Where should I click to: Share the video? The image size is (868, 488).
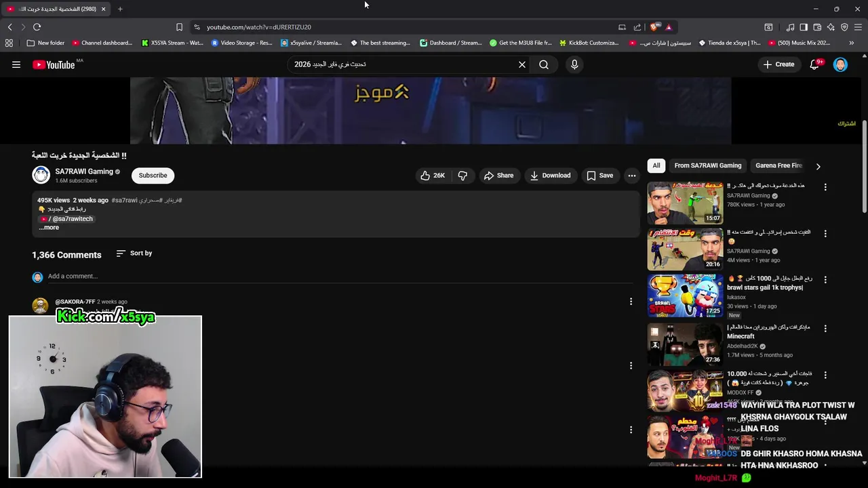point(498,176)
